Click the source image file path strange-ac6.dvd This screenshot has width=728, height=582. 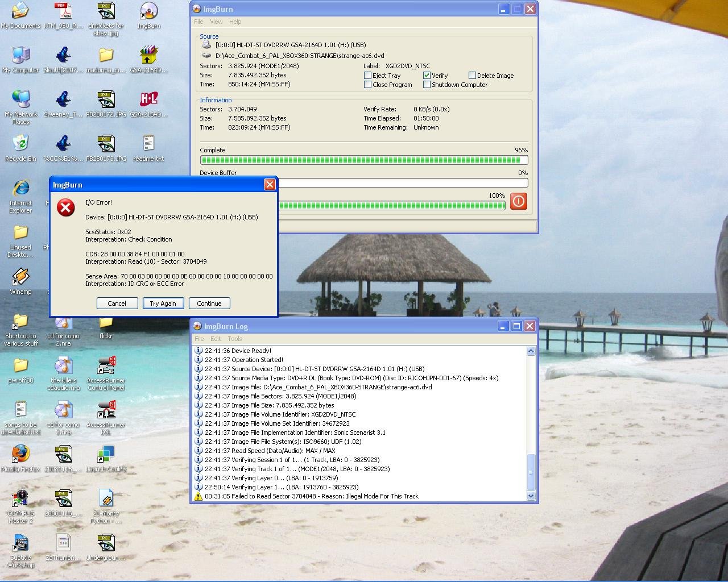coord(300,56)
